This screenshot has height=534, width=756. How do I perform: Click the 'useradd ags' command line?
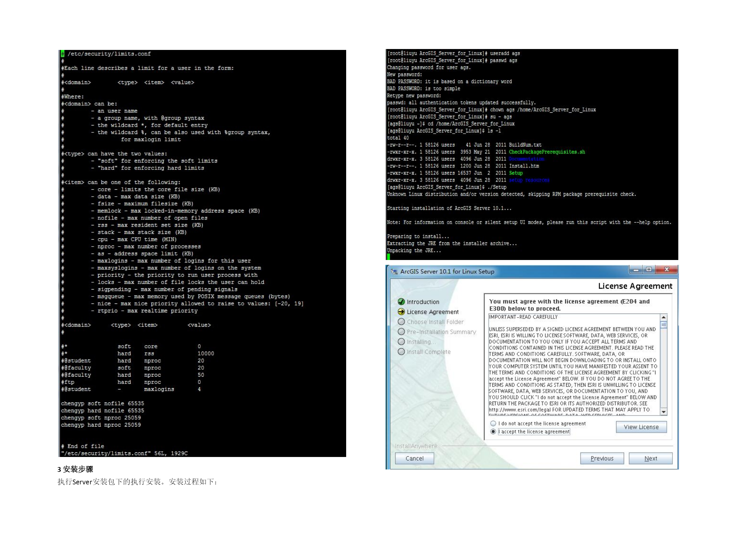click(x=453, y=53)
